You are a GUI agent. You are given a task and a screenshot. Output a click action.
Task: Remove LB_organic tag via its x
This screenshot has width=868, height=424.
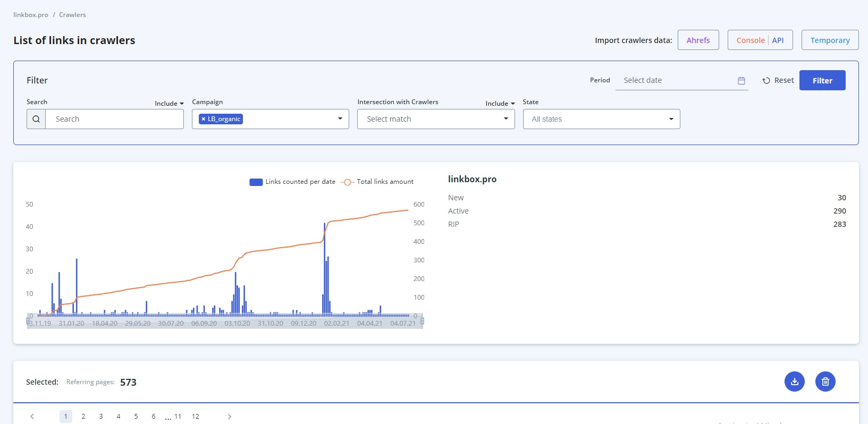203,119
